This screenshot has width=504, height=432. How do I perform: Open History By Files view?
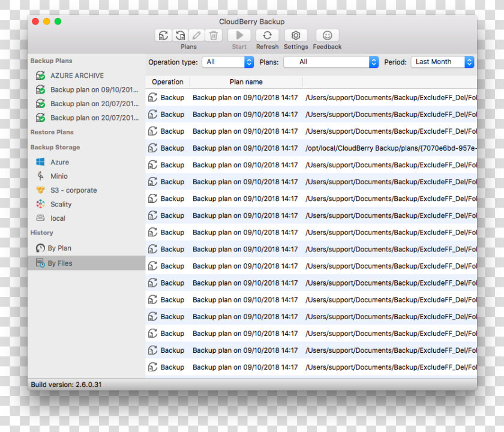coord(86,263)
